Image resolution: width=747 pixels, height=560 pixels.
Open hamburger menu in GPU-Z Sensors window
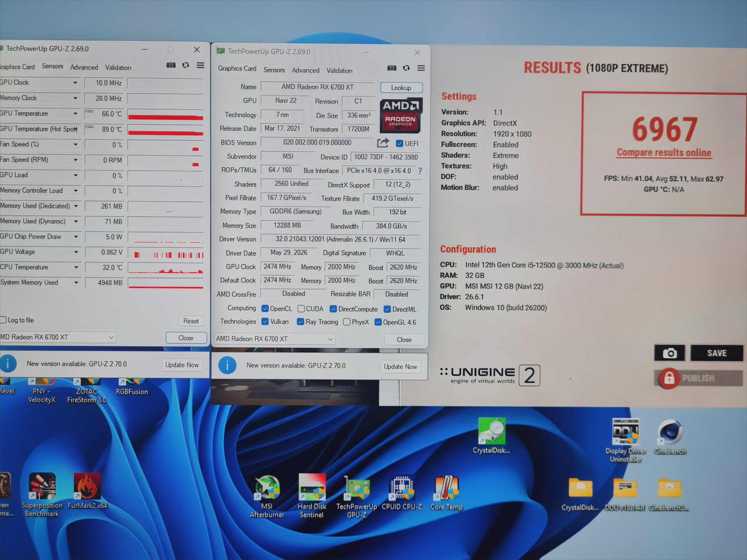tap(201, 65)
